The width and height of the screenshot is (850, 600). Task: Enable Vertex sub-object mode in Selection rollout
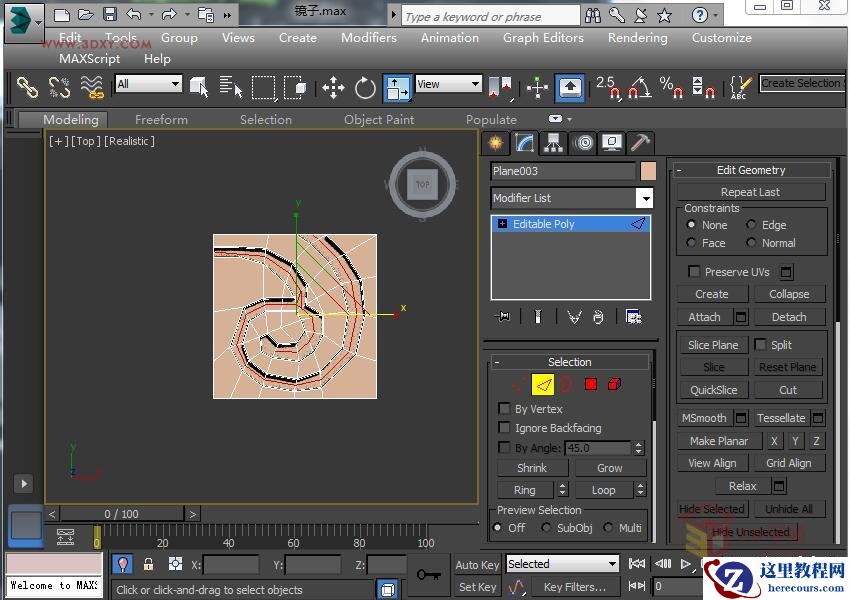coord(518,384)
